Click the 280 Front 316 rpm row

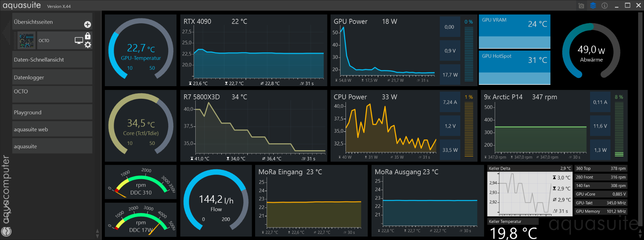coord(601,177)
